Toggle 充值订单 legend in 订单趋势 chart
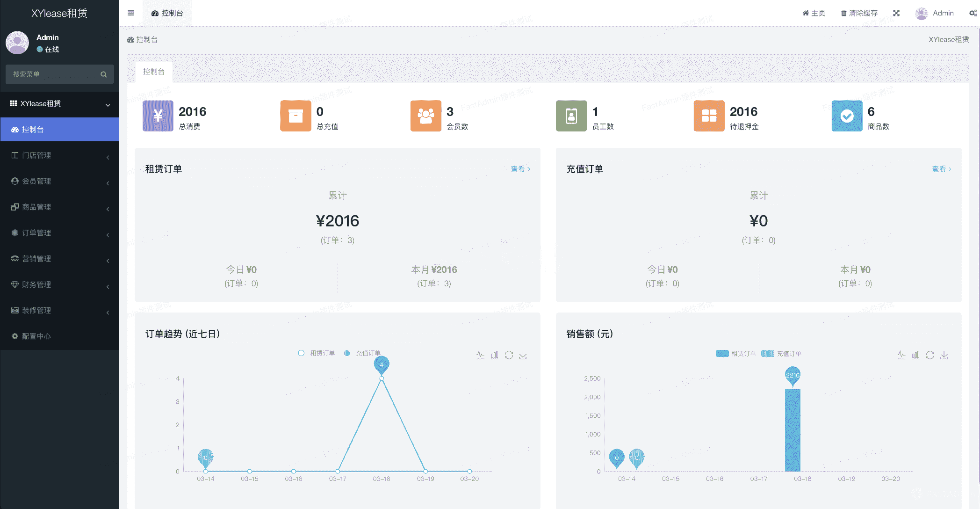Image resolution: width=980 pixels, height=509 pixels. [x=360, y=353]
